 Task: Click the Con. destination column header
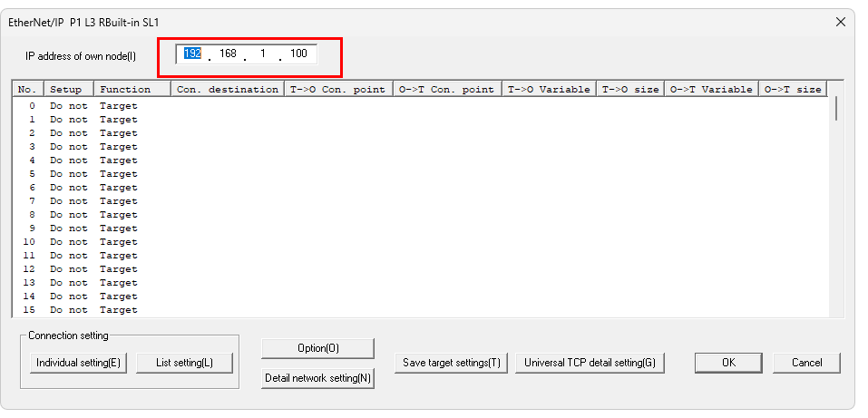(x=227, y=89)
